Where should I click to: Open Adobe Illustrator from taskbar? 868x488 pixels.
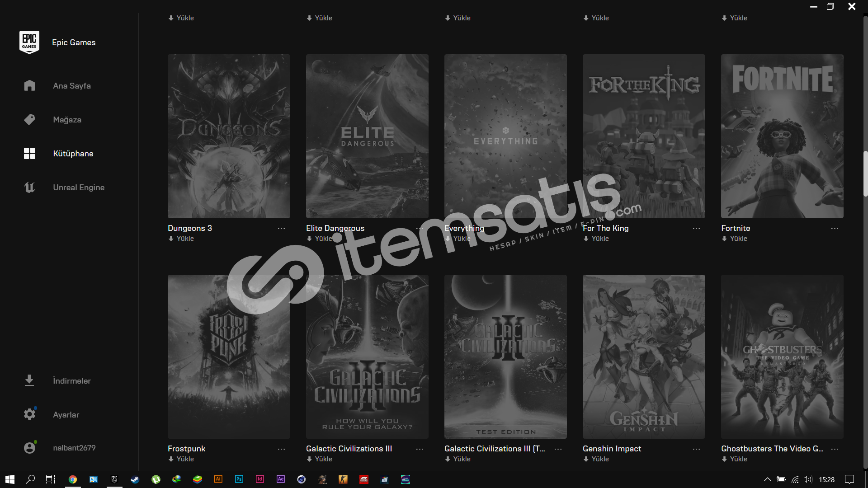(218, 479)
